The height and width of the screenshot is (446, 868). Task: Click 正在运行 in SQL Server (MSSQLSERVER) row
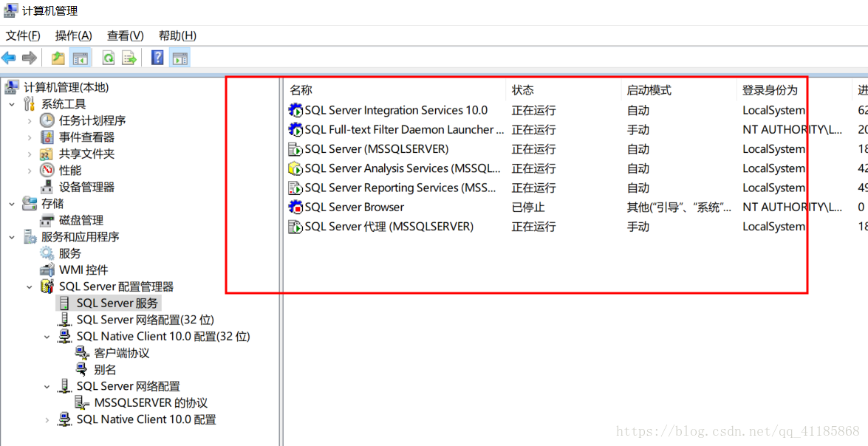[x=533, y=149]
